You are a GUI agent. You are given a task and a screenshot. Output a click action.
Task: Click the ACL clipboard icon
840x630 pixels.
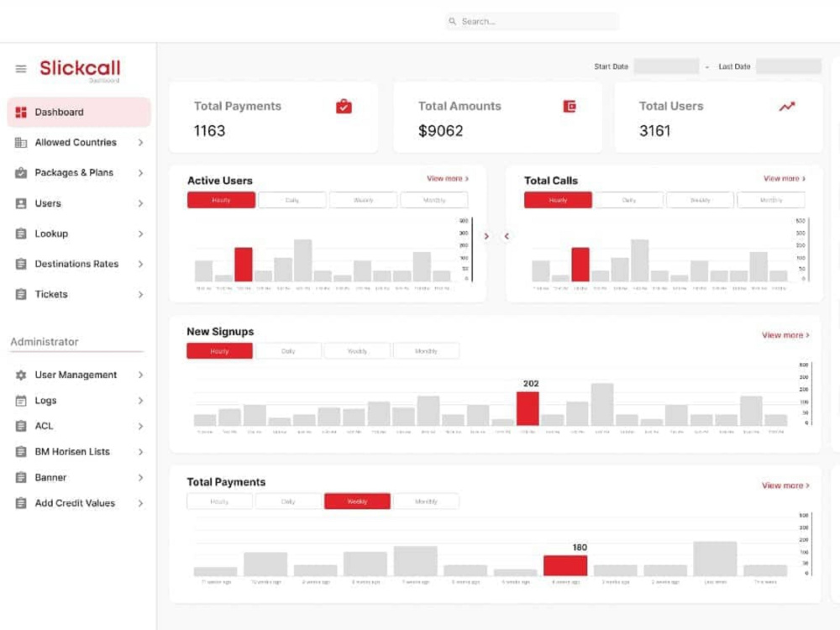click(21, 426)
